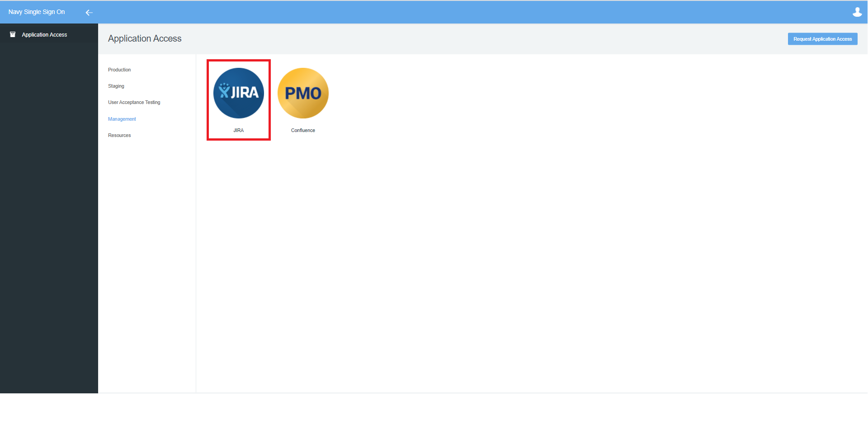Click the Request Application Access button
868x444 pixels.
coord(822,39)
